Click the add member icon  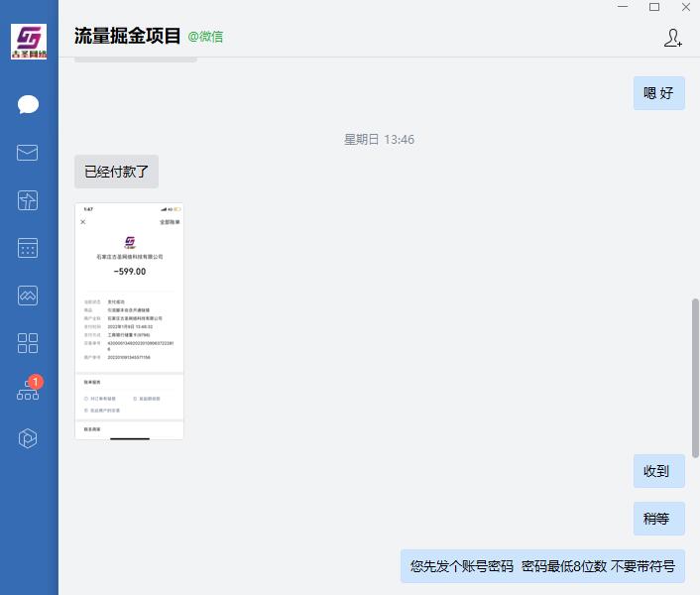(672, 38)
